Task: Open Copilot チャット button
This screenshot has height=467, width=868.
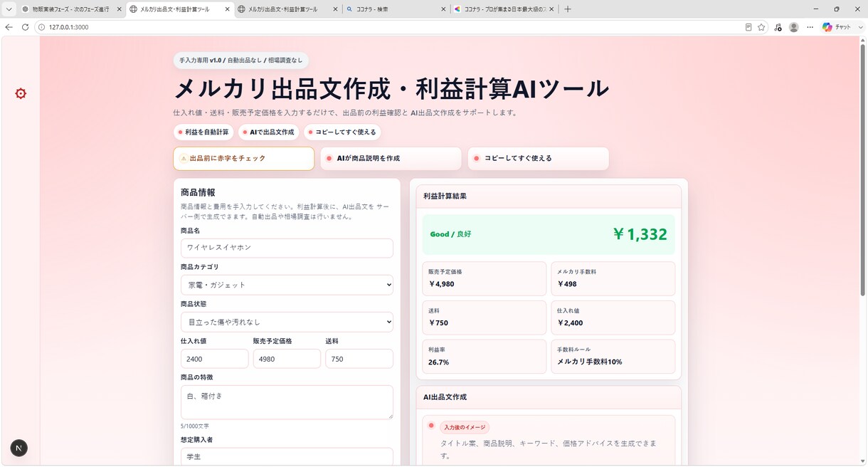Action: point(837,27)
